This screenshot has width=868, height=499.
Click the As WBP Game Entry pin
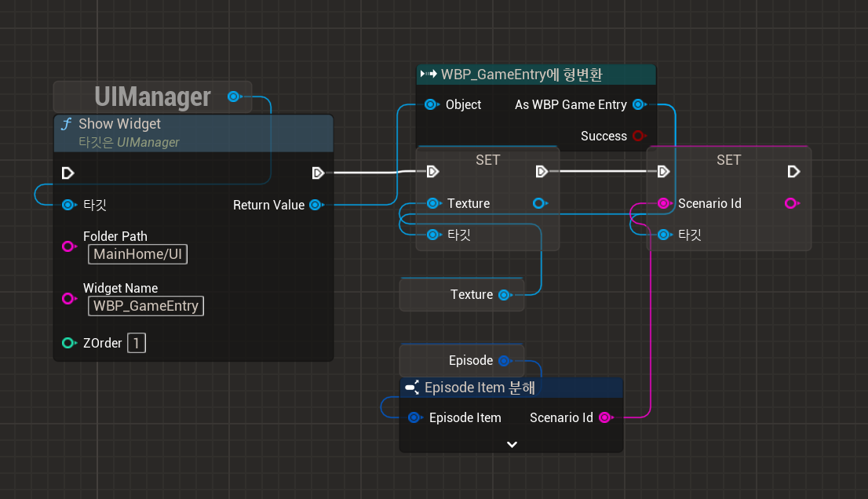click(638, 104)
